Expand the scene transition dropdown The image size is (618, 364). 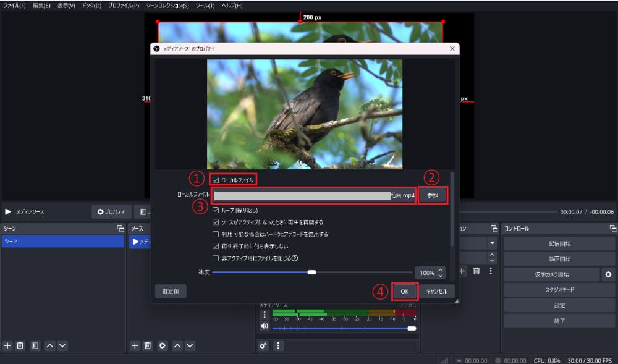[x=492, y=243]
